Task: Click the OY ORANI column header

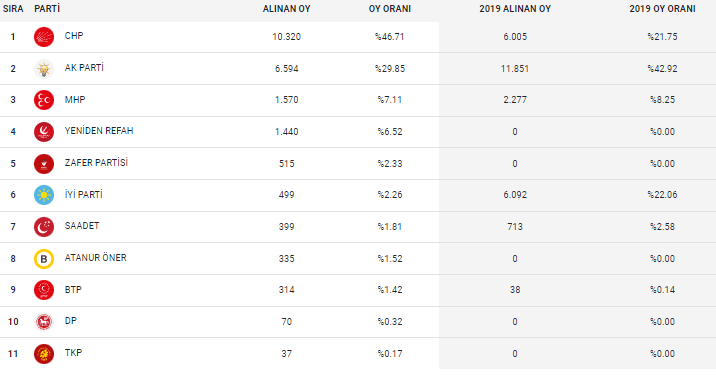Action: [390, 9]
